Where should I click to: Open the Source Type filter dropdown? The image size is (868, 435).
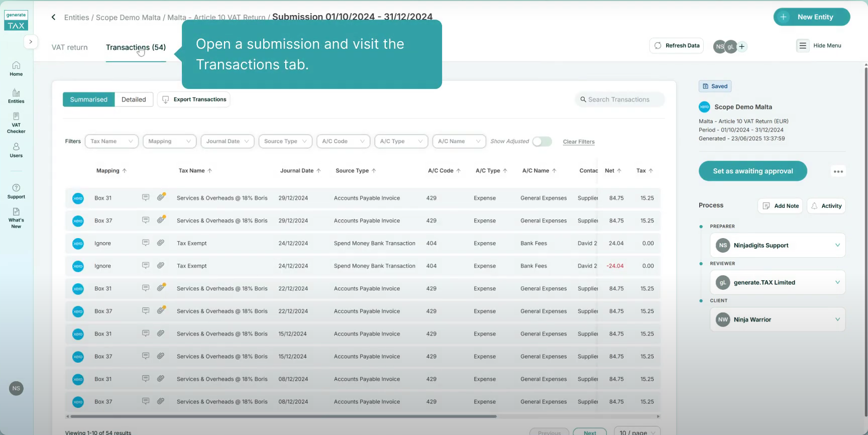point(285,142)
